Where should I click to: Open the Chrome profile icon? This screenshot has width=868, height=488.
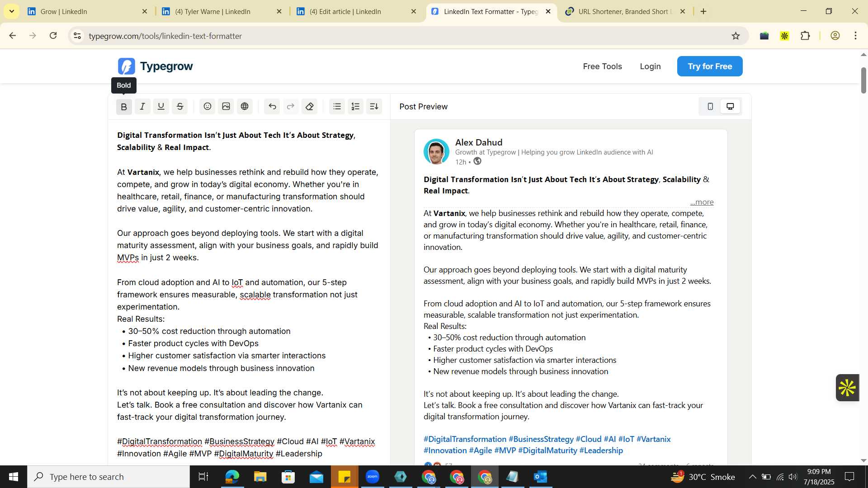[835, 36]
